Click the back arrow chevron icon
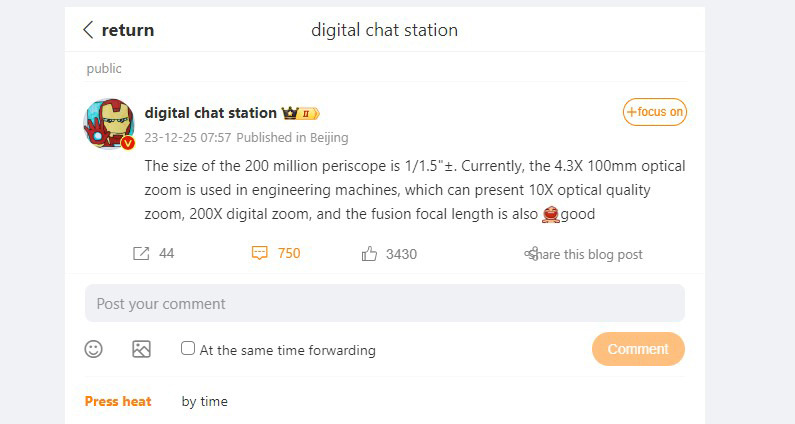 [88, 30]
